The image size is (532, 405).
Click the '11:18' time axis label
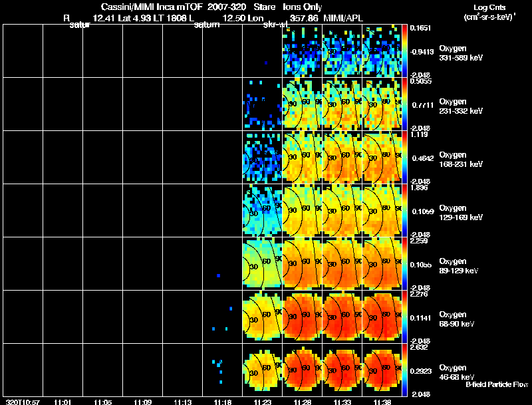pos(223,402)
